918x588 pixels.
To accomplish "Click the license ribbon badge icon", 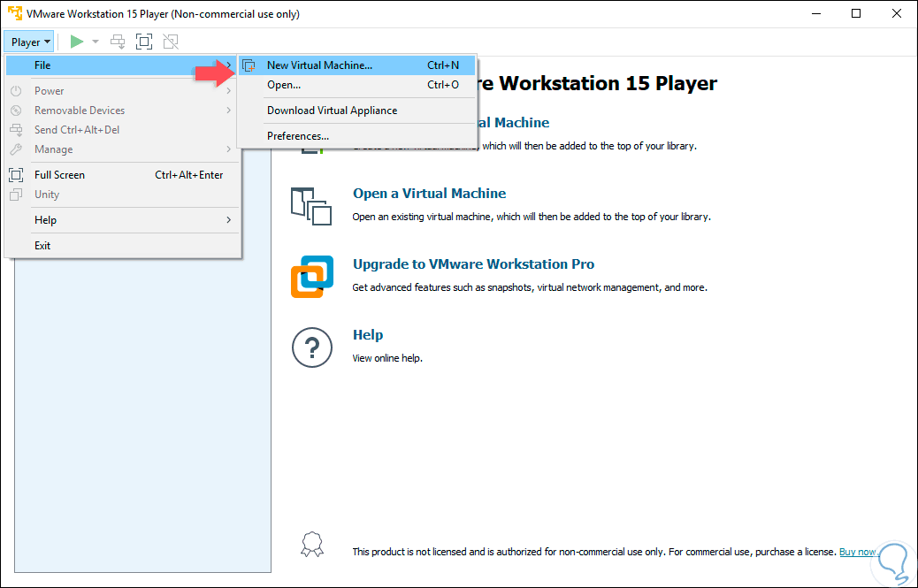I will [312, 544].
